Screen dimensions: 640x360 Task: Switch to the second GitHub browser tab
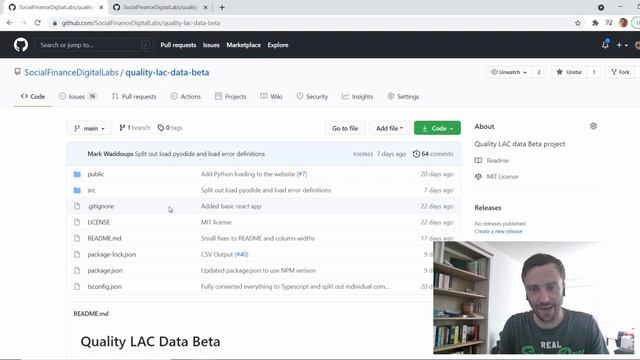160,7
